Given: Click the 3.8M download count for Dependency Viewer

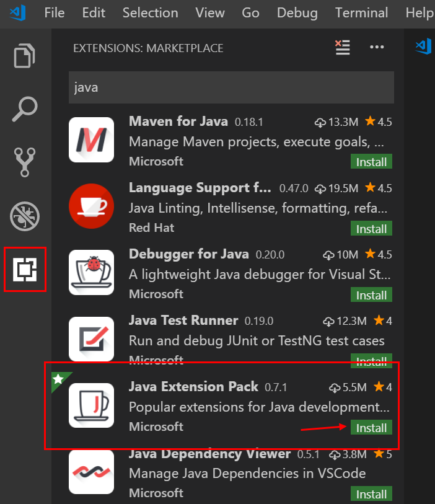Looking at the screenshot, I should pyautogui.click(x=348, y=454).
